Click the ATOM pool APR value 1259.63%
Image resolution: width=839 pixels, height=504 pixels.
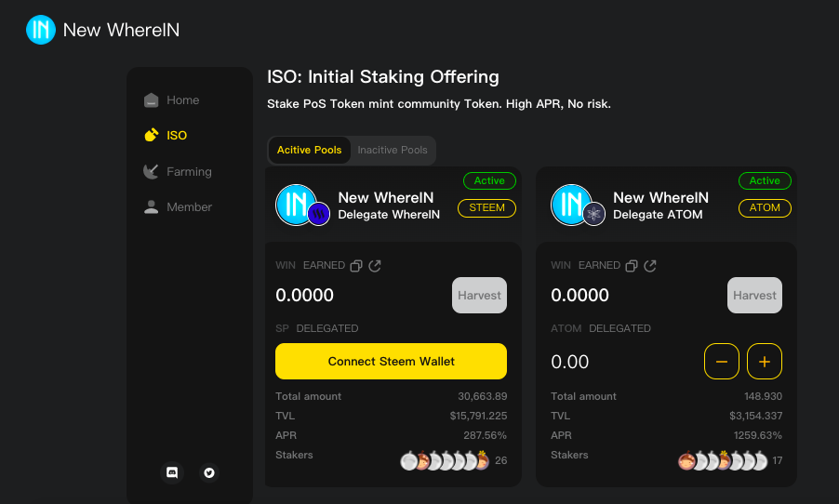(758, 435)
